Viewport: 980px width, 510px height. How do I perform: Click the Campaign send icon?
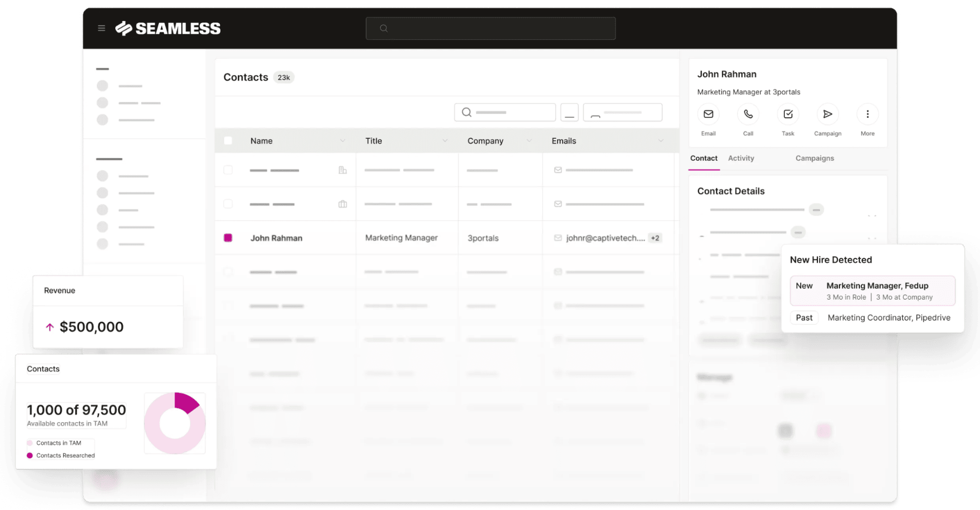tap(828, 114)
